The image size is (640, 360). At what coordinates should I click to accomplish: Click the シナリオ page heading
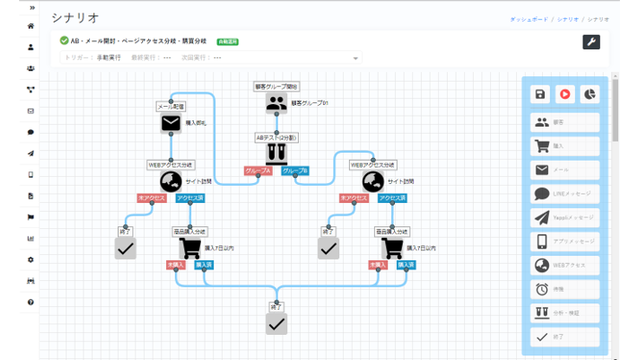pos(75,18)
